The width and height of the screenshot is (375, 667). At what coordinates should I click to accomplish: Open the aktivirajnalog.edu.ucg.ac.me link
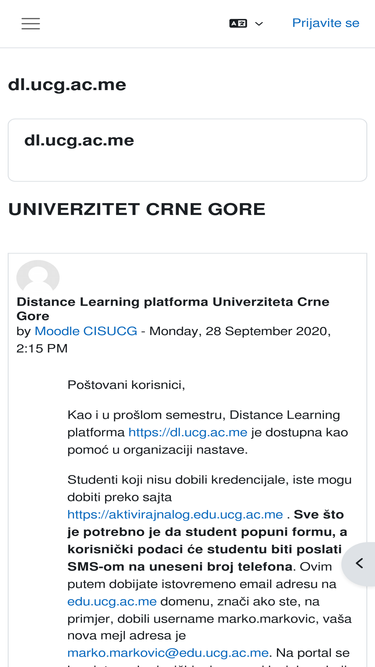coord(175,515)
